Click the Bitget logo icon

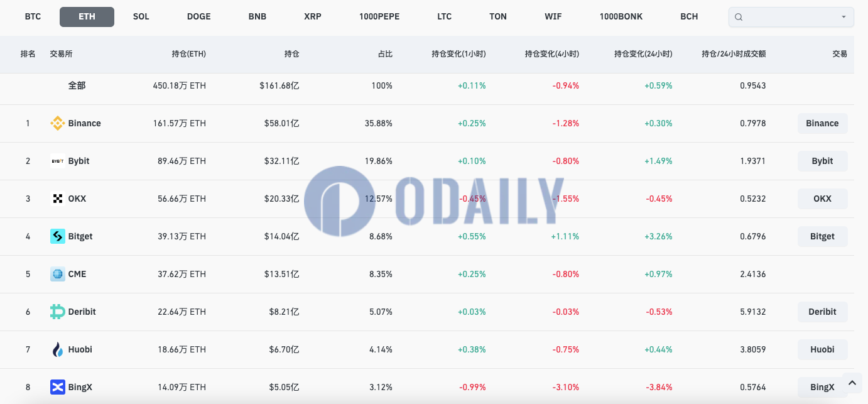[x=57, y=236]
